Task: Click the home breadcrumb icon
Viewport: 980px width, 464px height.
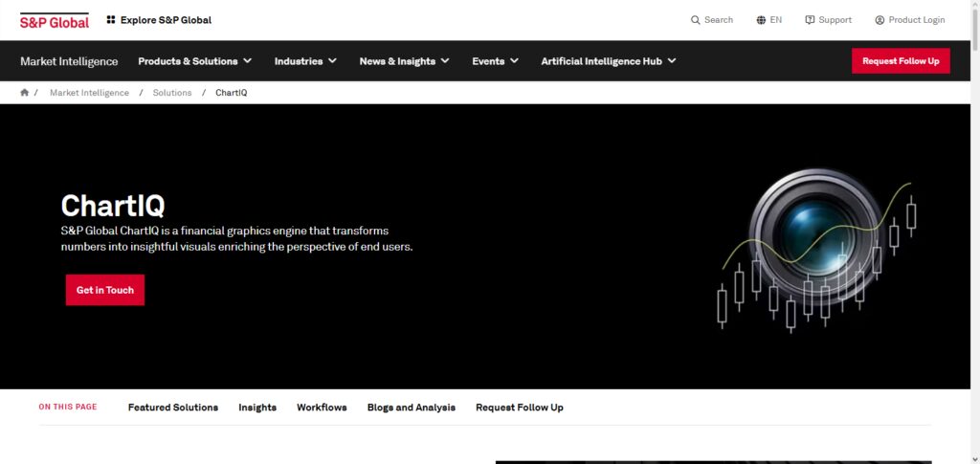Action: point(24,93)
